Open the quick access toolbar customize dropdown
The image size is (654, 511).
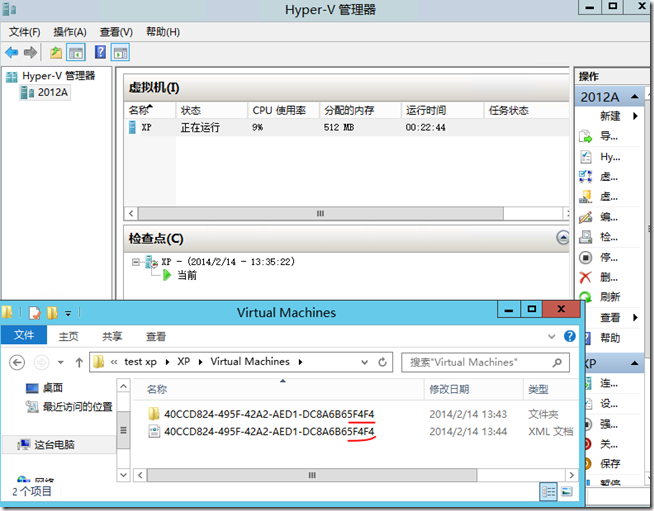tap(68, 313)
